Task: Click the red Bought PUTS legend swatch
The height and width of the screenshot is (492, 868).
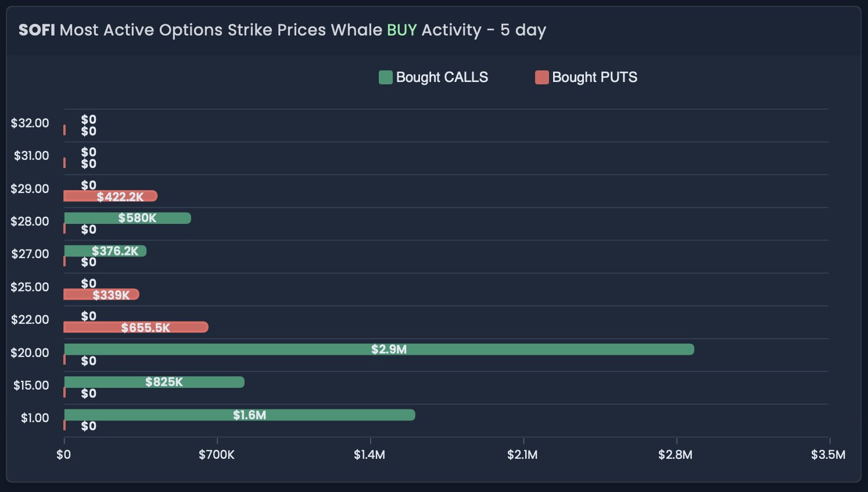Action: 541,77
